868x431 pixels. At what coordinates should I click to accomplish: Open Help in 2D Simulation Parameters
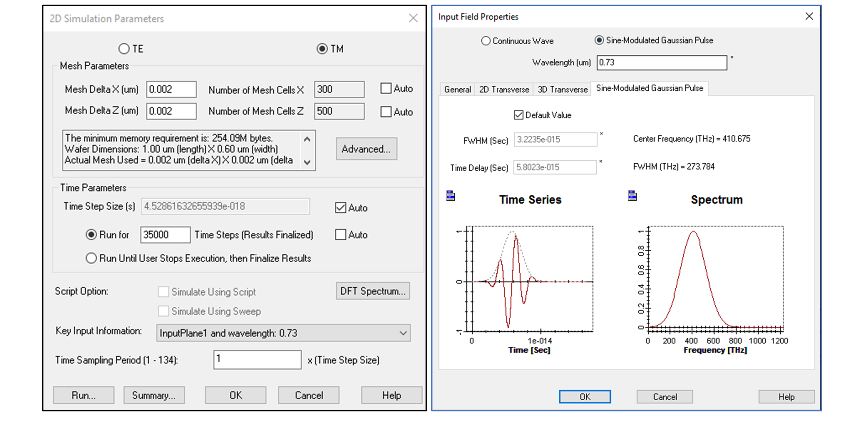click(392, 395)
